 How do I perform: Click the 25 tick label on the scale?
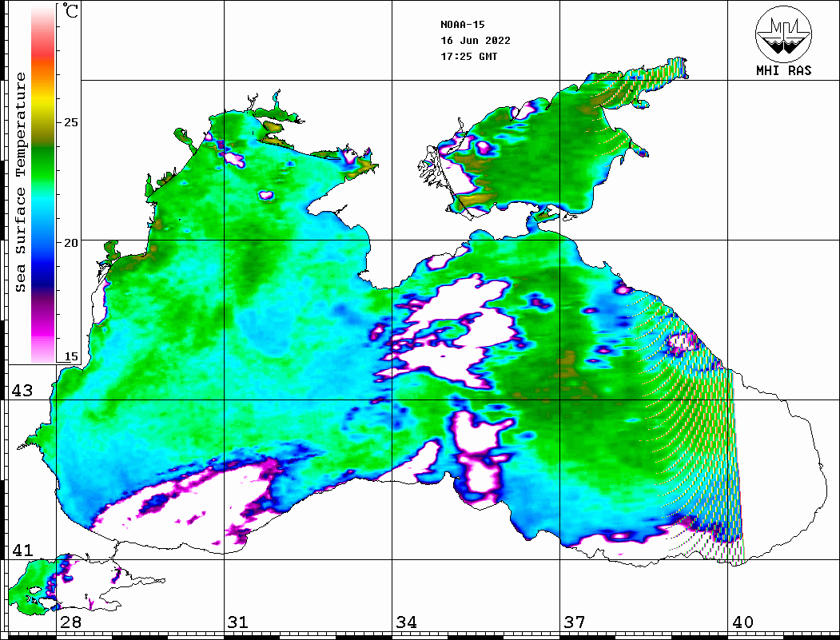tap(70, 122)
